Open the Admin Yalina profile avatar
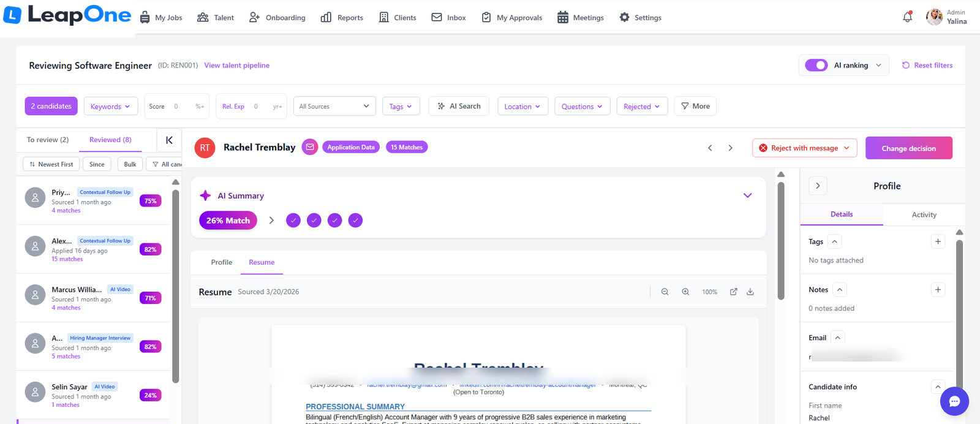 click(934, 17)
